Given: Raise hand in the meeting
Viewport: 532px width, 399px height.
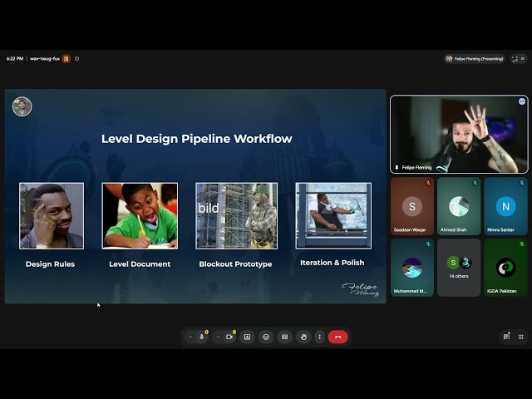Looking at the screenshot, I should pos(303,337).
